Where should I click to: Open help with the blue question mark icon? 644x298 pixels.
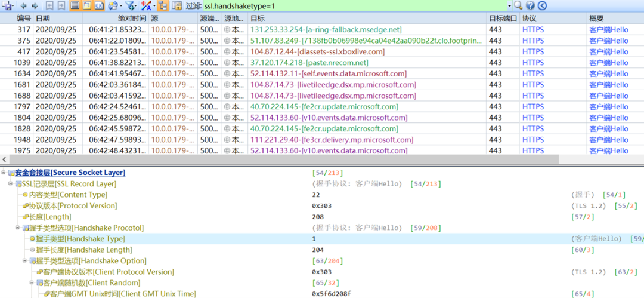click(x=530, y=6)
